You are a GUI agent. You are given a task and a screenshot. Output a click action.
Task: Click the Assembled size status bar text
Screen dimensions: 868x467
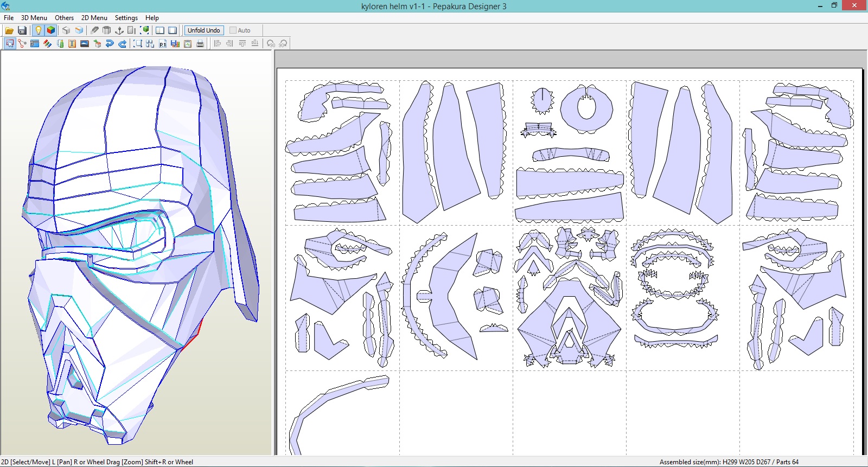tap(729, 462)
